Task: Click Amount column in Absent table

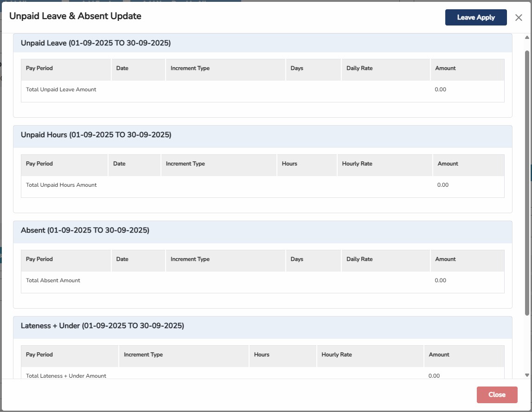Action: point(445,259)
